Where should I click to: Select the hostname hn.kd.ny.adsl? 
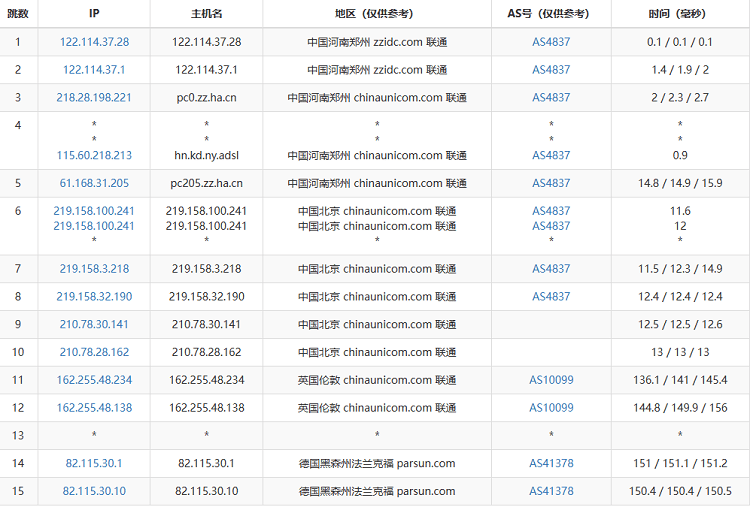click(x=207, y=155)
